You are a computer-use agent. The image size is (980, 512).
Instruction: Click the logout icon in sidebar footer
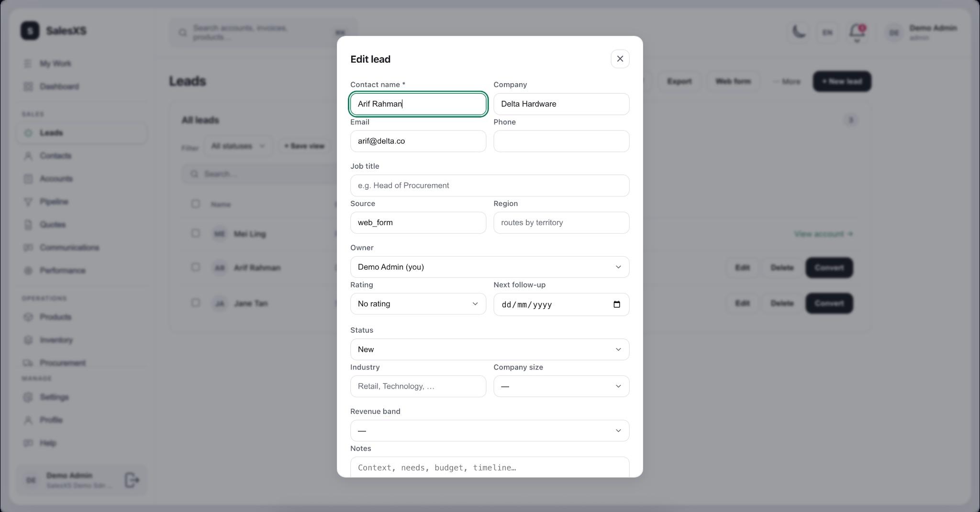click(132, 480)
